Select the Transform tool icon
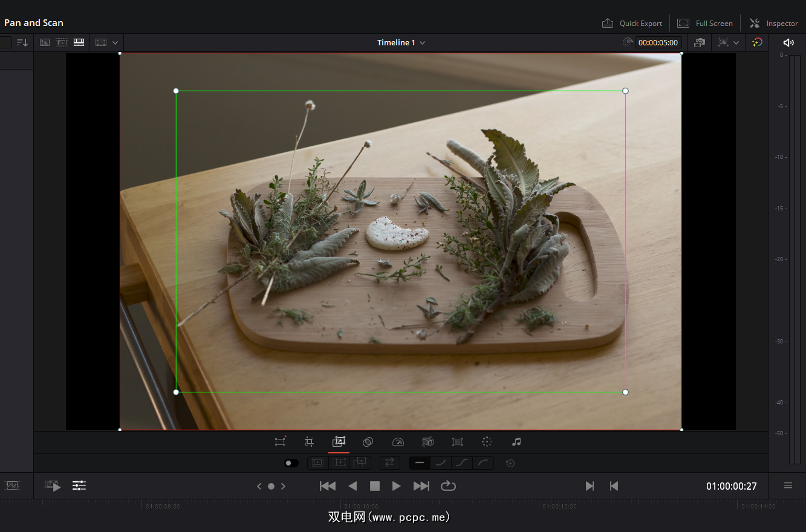 [x=280, y=442]
